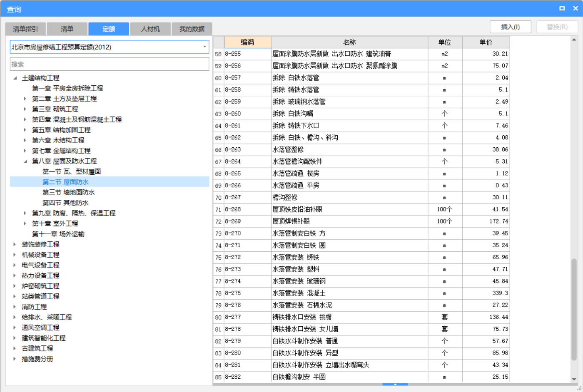The width and height of the screenshot is (583, 392).
Task: Select 第一章 平房全房拆除工程
Action: pyautogui.click(x=67, y=88)
